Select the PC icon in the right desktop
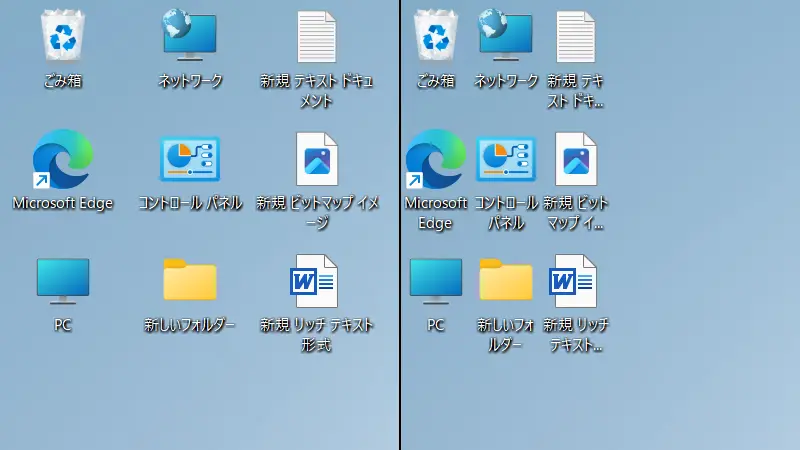The width and height of the screenshot is (800, 450). click(436, 281)
